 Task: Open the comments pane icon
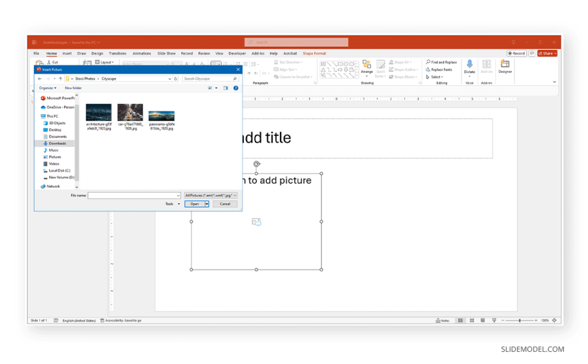click(x=532, y=53)
